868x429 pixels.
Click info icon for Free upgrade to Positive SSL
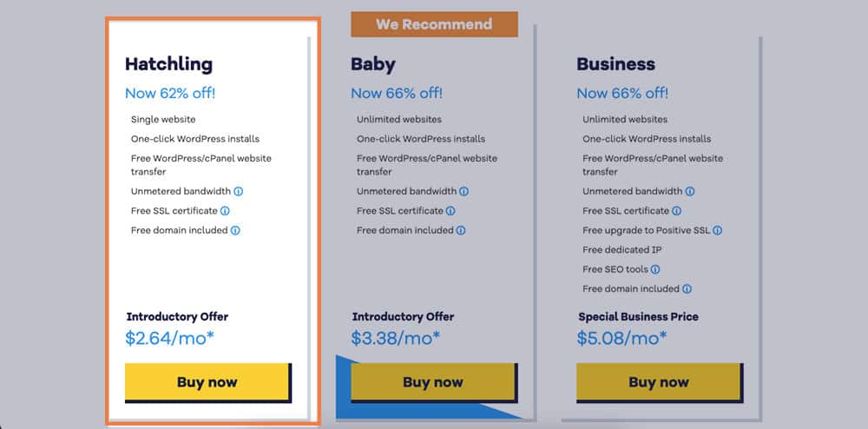pos(718,230)
